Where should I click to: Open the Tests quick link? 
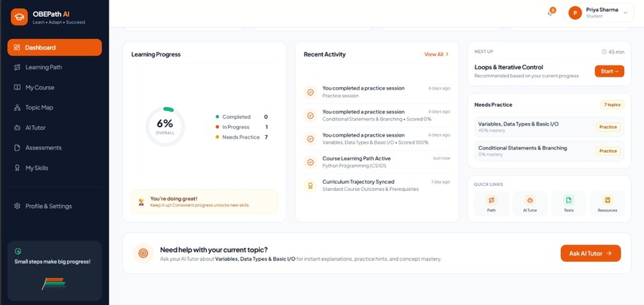pyautogui.click(x=568, y=204)
